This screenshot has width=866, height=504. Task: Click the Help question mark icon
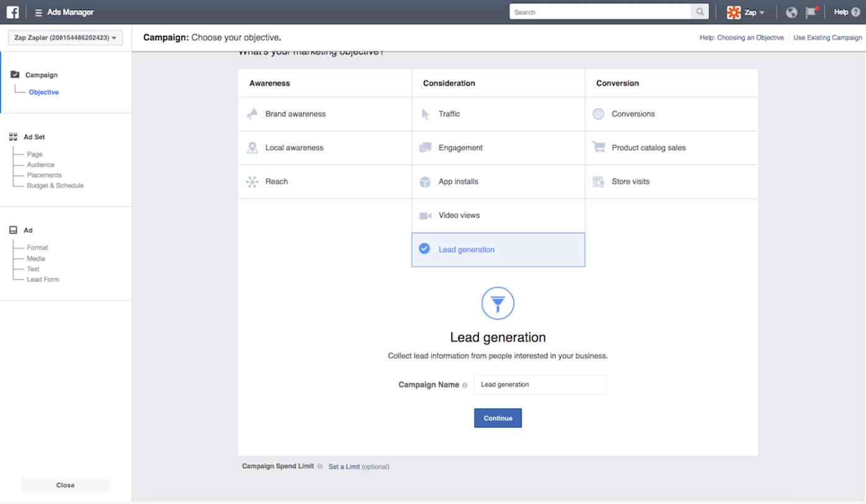(855, 12)
